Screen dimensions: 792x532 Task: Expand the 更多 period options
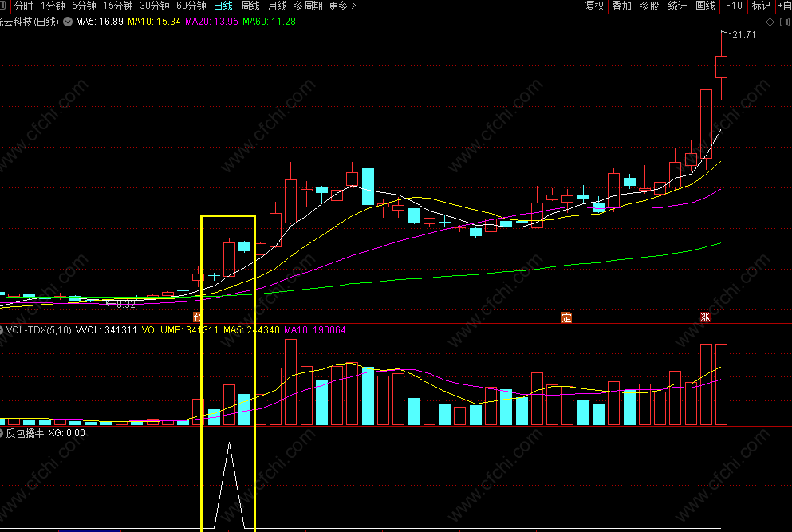point(342,6)
